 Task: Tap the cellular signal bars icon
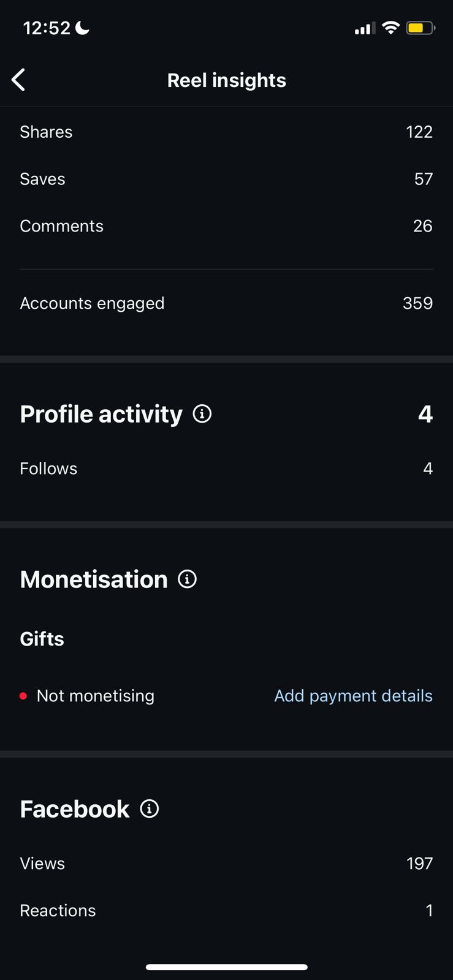(x=365, y=28)
